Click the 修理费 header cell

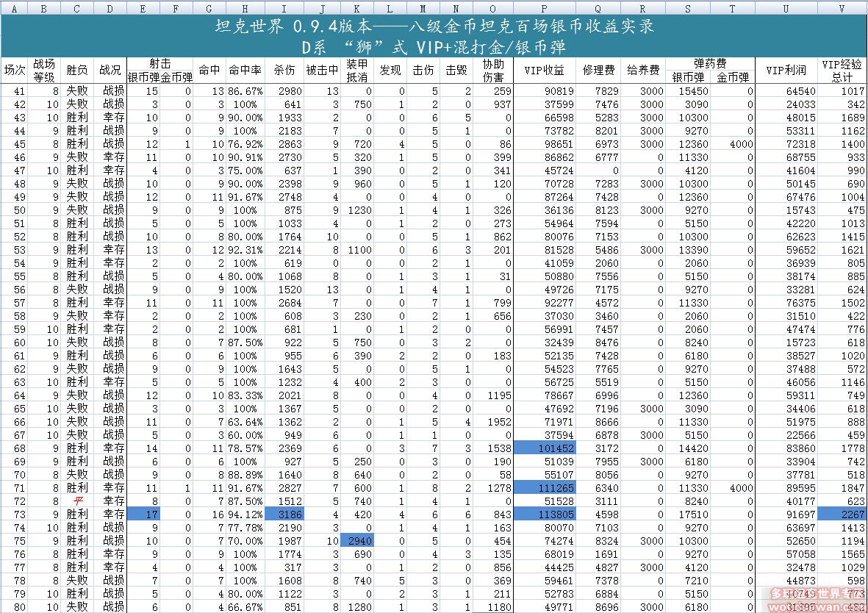598,71
